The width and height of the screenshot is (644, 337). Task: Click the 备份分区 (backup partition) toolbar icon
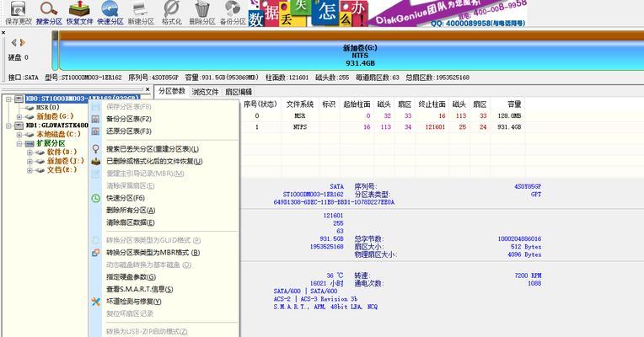233,13
